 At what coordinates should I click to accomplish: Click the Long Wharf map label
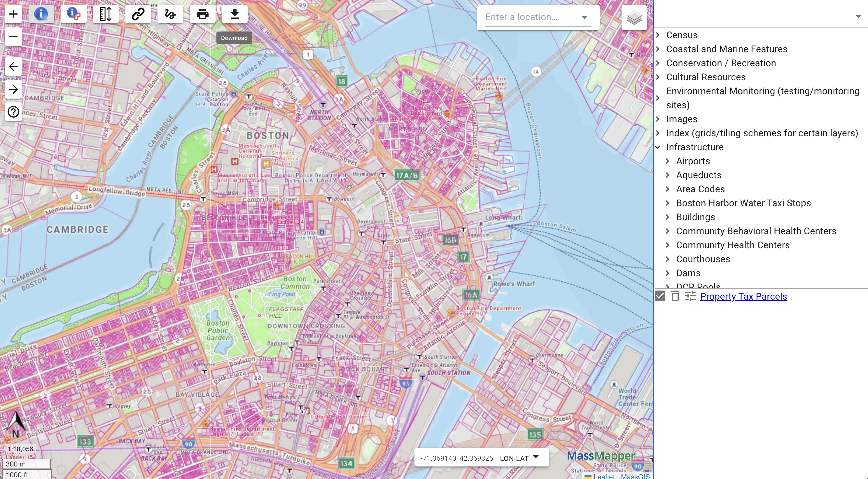[503, 217]
